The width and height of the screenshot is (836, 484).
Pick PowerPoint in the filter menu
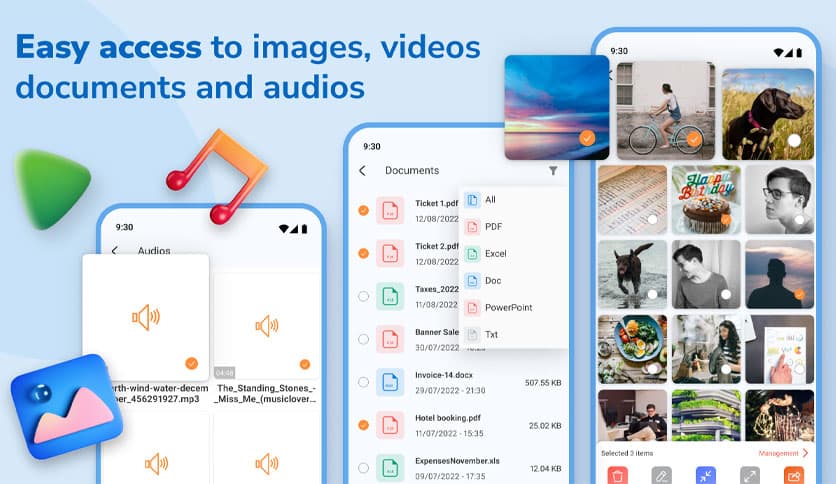pos(508,308)
